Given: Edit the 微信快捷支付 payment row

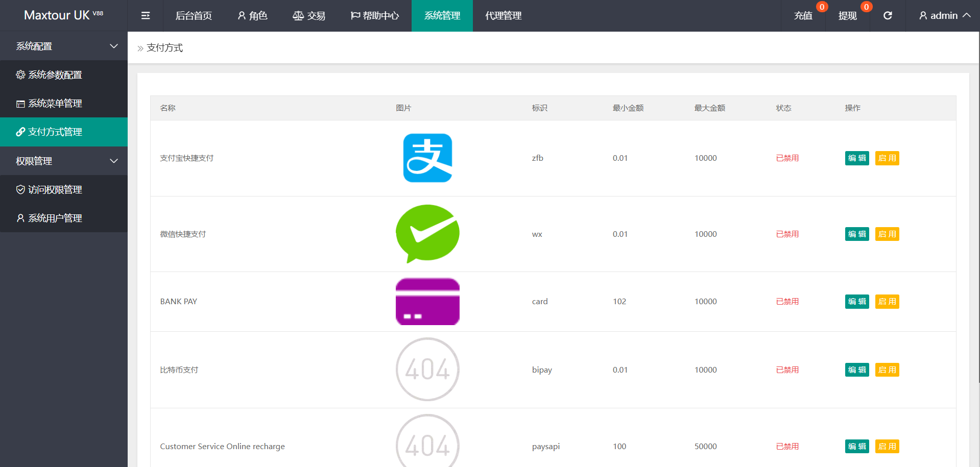Looking at the screenshot, I should pos(857,234).
